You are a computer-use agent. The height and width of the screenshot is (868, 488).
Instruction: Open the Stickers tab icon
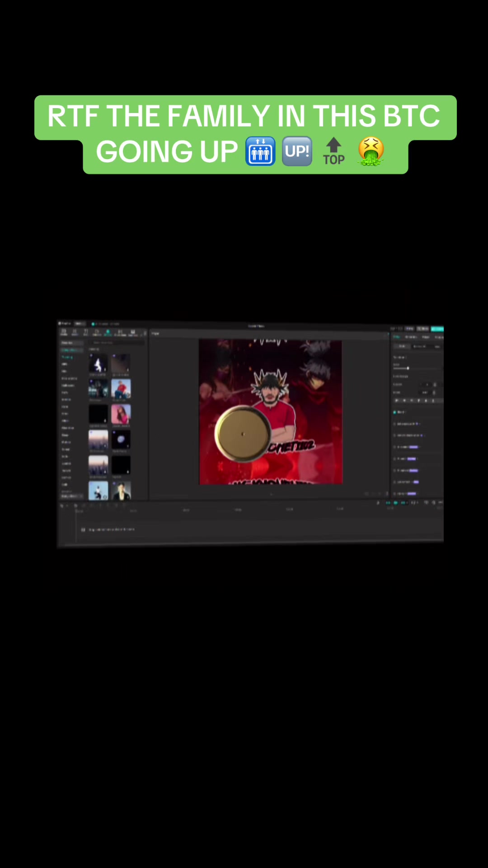click(x=97, y=332)
